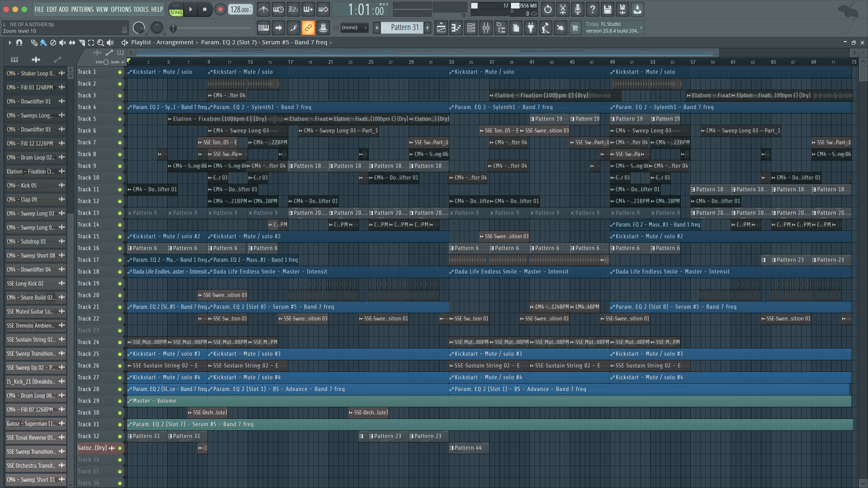Click the master volume knob
Image resolution: width=868 pixels, height=488 pixels.
coord(139,28)
